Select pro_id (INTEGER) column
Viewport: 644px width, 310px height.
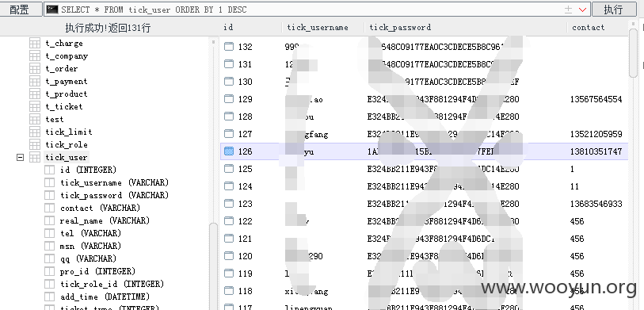97,271
